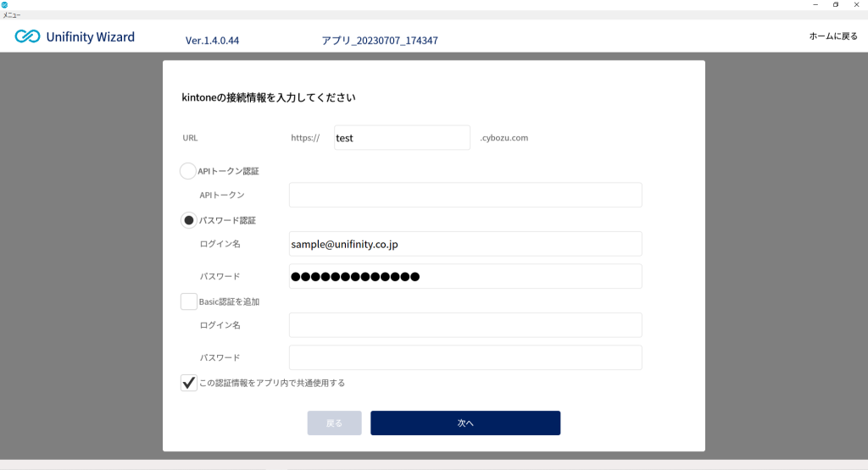Click the URL subdomain field containing test
Viewport: 868px width, 470px height.
point(402,138)
